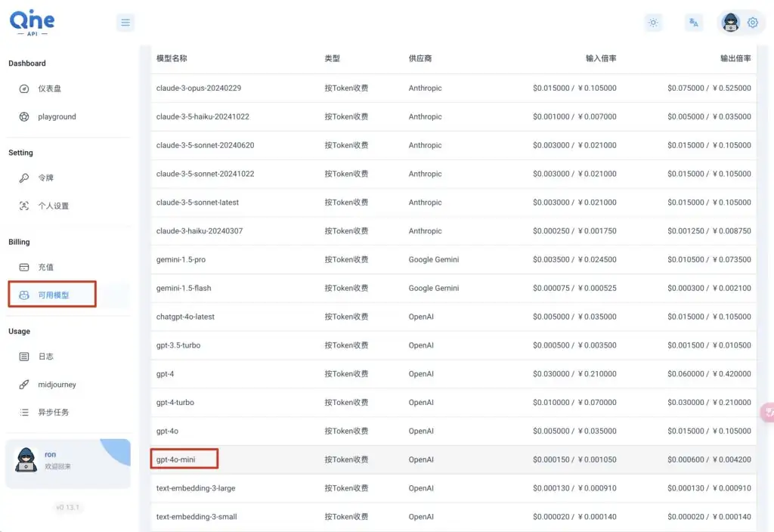The height and width of the screenshot is (532, 774).
Task: Click the gpt-4o-mini model name
Action: coord(175,459)
